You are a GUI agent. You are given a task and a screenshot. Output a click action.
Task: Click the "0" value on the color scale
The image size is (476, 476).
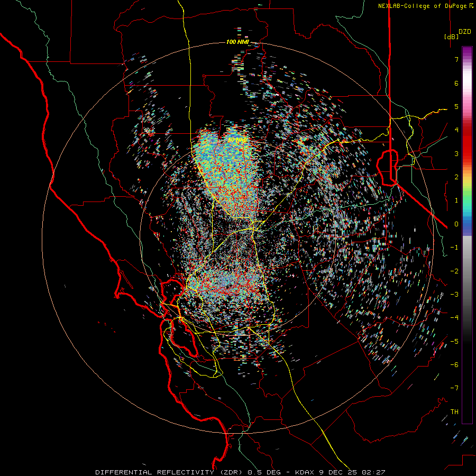[456, 224]
